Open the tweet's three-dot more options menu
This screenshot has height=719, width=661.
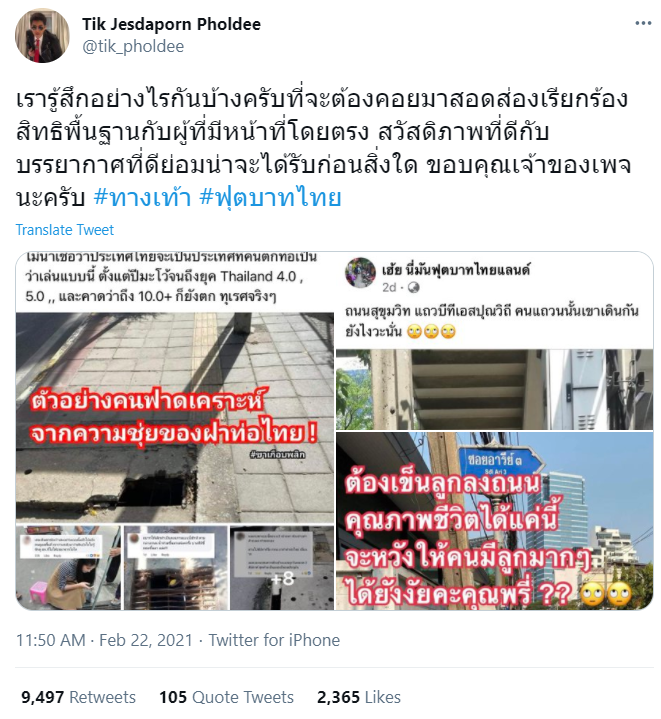pyautogui.click(x=643, y=23)
